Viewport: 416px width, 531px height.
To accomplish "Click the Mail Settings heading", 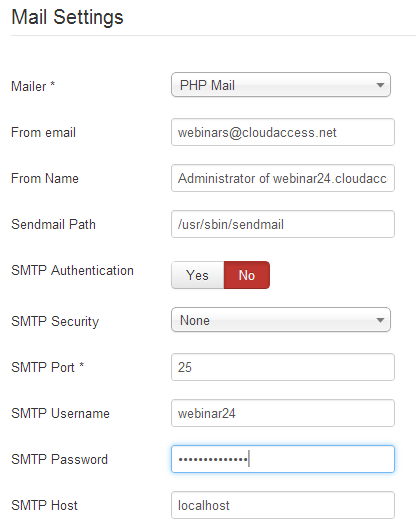I will point(67,17).
